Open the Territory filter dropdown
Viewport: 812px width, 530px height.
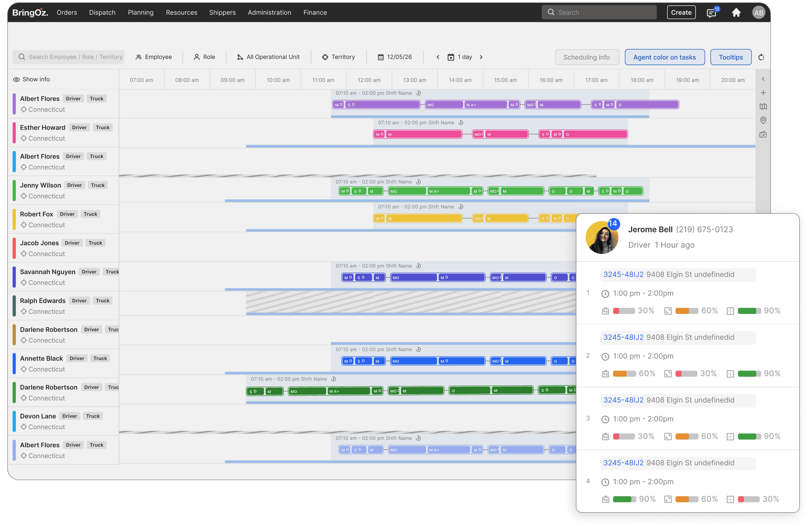(338, 57)
